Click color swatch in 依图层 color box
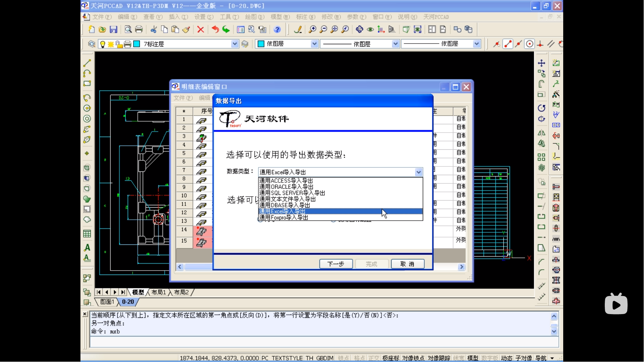The height and width of the screenshot is (362, 644). tap(261, 44)
